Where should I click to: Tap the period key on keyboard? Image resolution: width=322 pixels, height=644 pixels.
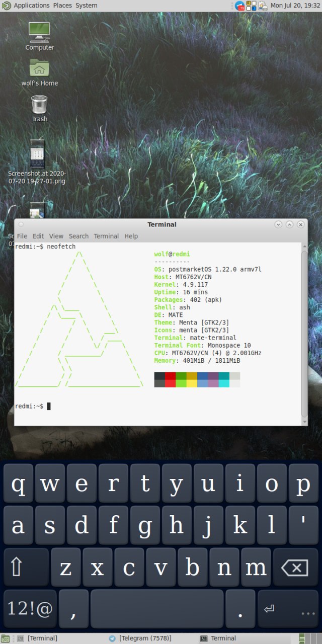click(240, 609)
